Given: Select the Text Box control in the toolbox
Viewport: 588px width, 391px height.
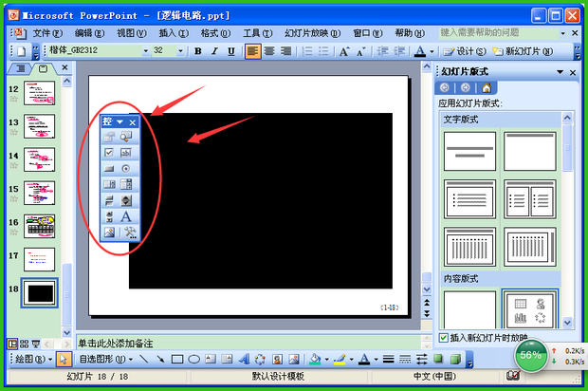Looking at the screenshot, I should coord(126,152).
